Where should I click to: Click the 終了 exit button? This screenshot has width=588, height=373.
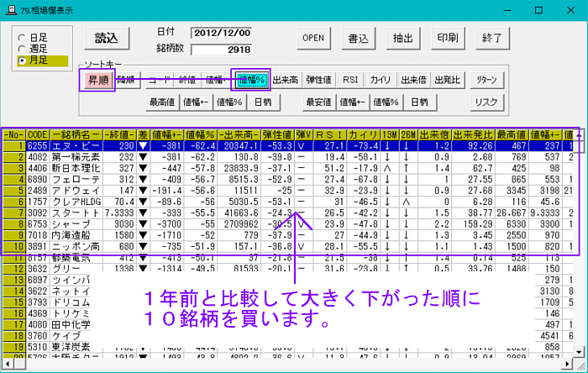(x=492, y=38)
